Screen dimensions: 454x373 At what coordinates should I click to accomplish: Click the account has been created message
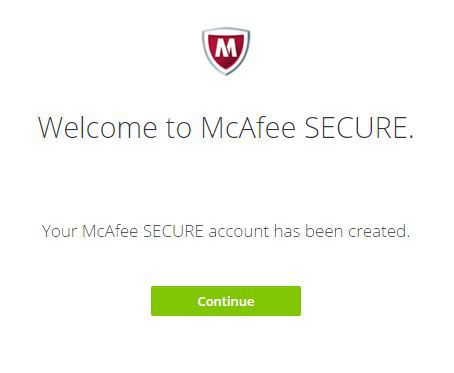tap(226, 231)
